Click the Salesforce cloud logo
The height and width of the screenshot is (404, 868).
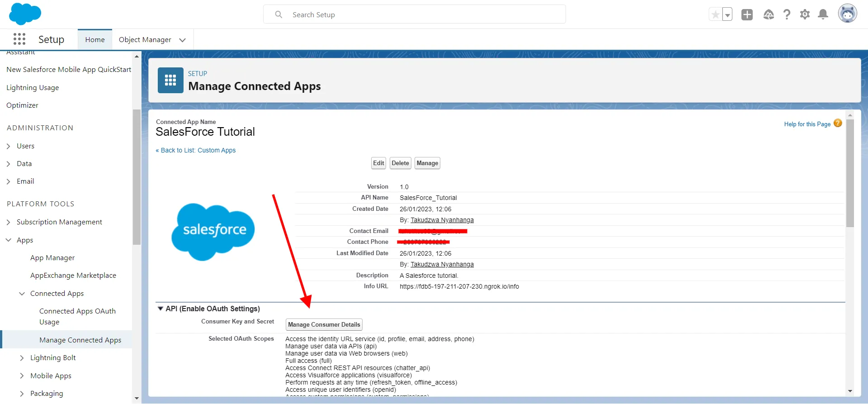(x=25, y=14)
